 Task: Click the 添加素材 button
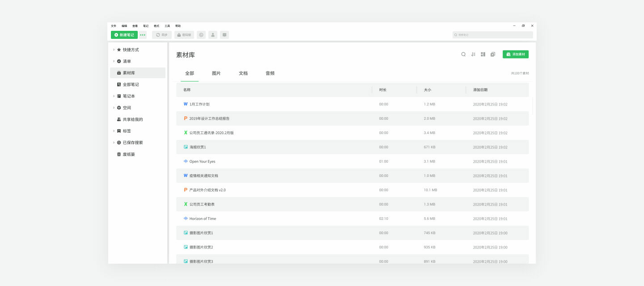(x=516, y=54)
